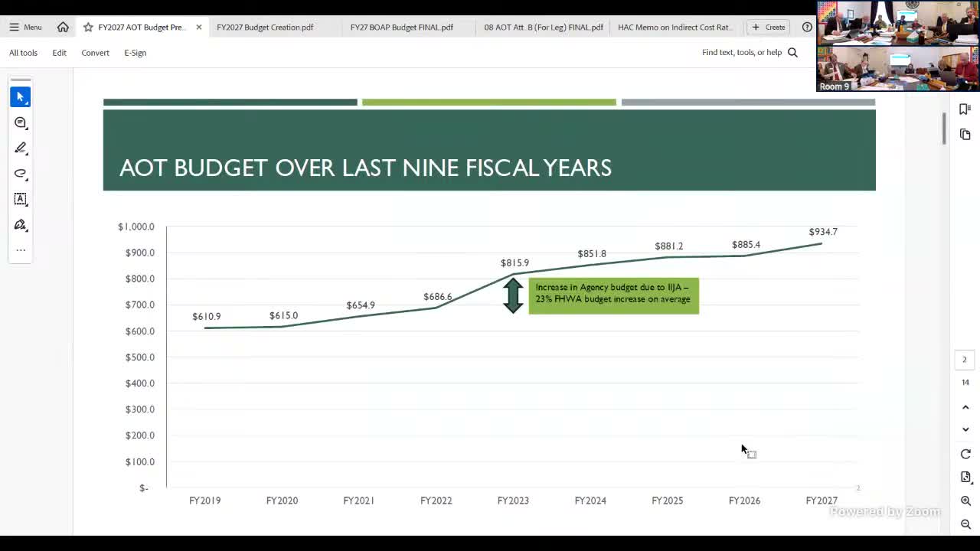Select the Edit menu option
Viewport: 980px width, 551px height.
pyautogui.click(x=59, y=53)
